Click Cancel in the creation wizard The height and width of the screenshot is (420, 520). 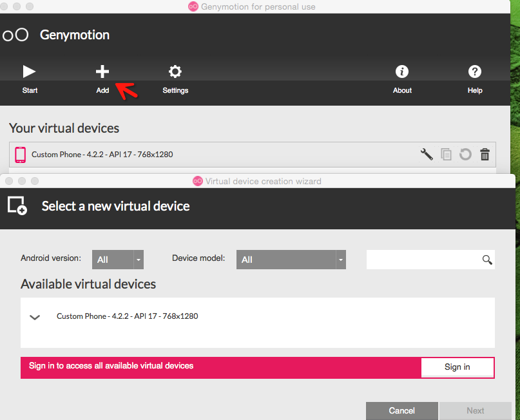(x=402, y=411)
